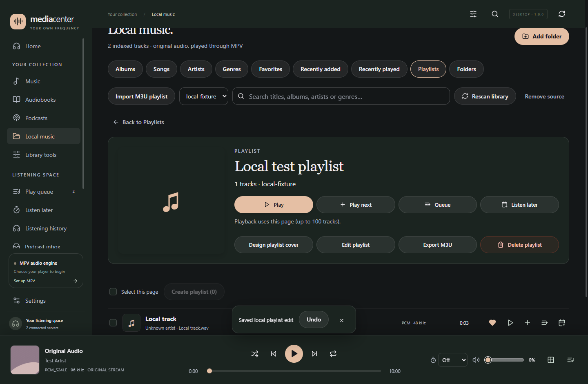The image size is (588, 384).
Task: Open Design playlist cover
Action: (x=274, y=245)
